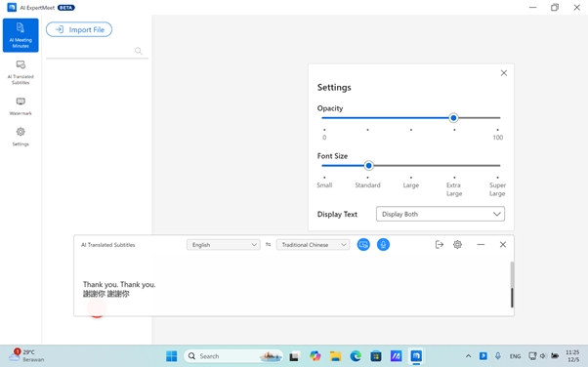Open the Windows Start menu

[171, 356]
